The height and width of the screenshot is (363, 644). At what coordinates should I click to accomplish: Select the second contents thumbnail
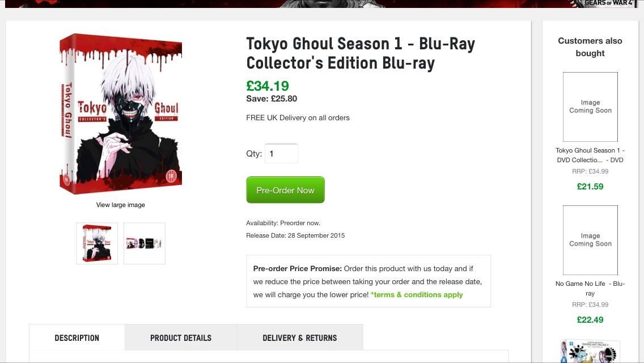coord(144,243)
